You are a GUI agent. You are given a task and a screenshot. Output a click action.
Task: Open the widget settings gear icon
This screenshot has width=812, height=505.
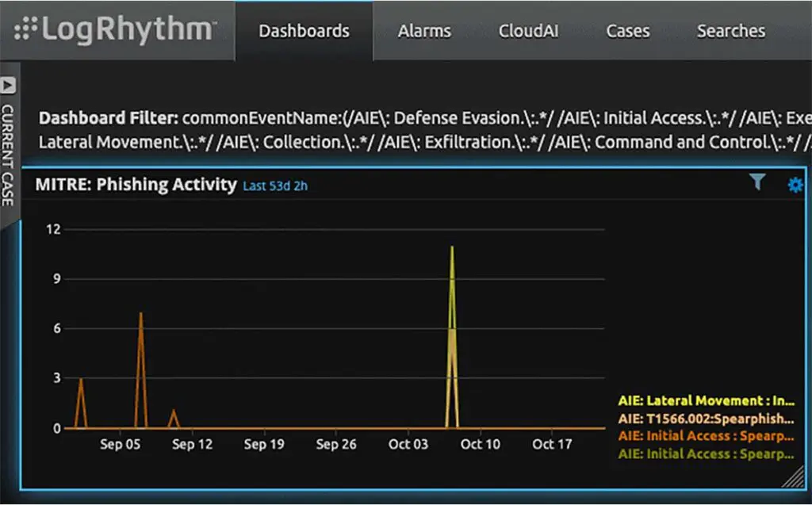tap(795, 185)
